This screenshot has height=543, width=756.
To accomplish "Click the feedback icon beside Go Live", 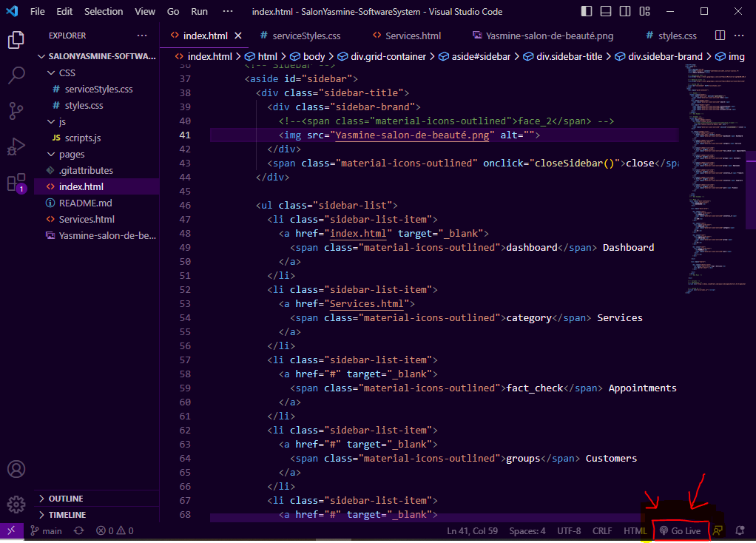I will 718,530.
